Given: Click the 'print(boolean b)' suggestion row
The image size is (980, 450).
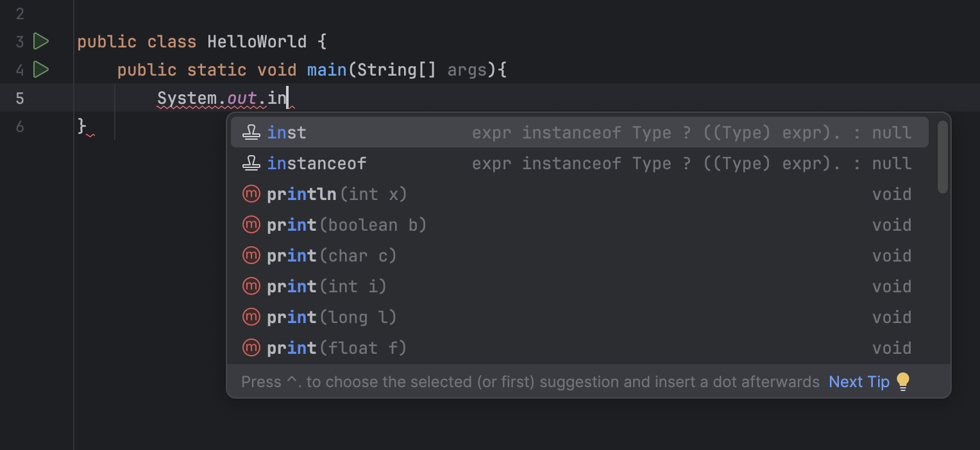Looking at the screenshot, I should point(334,224).
